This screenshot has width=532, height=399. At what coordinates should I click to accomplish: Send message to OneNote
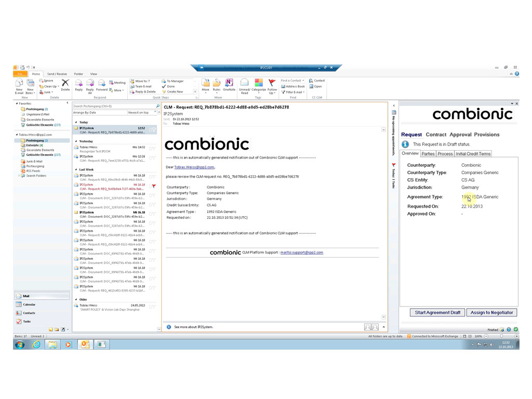(229, 85)
